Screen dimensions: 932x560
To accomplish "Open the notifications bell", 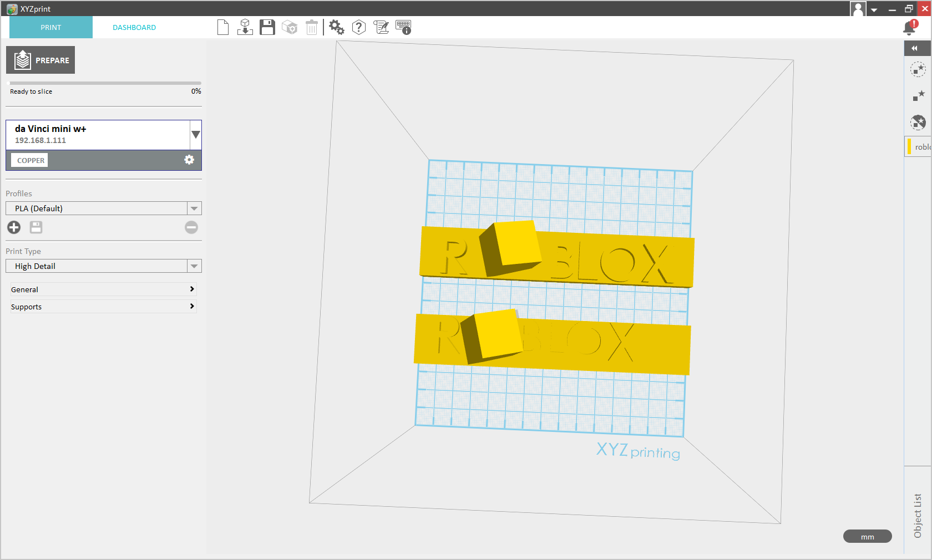I will (910, 27).
